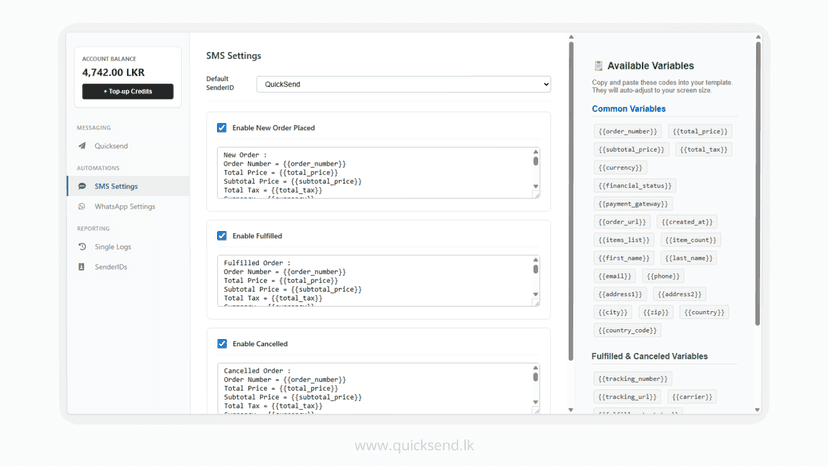Click the SMS Settings page heading
The width and height of the screenshot is (828, 466).
[x=233, y=55]
